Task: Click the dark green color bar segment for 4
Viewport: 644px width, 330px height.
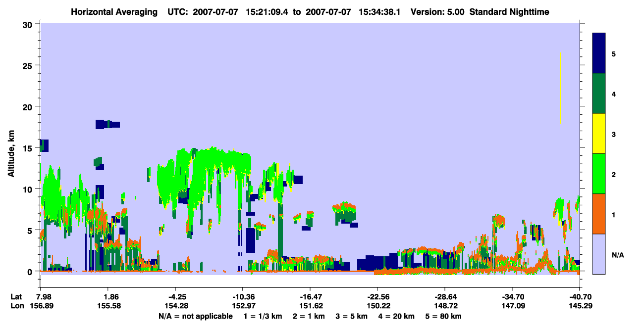Action: point(599,94)
